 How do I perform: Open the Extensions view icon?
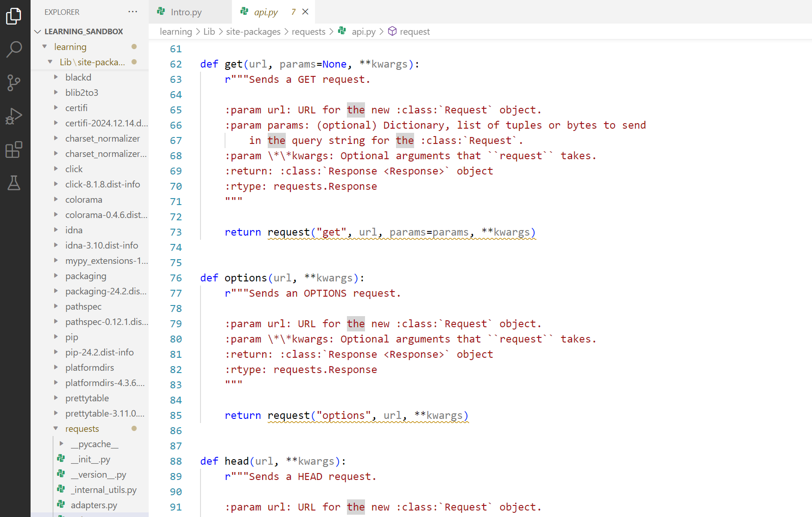tap(14, 150)
